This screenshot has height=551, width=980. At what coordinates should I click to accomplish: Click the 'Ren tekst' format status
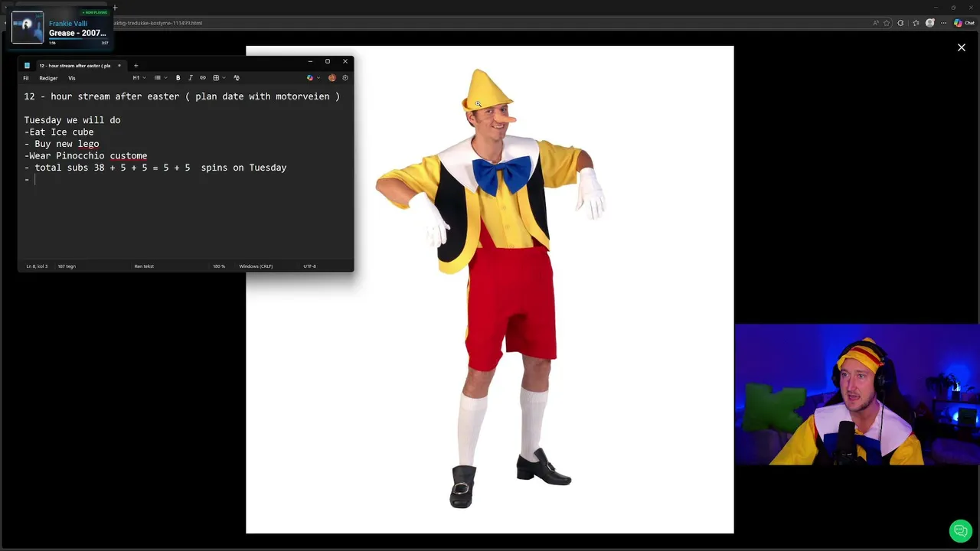click(144, 266)
